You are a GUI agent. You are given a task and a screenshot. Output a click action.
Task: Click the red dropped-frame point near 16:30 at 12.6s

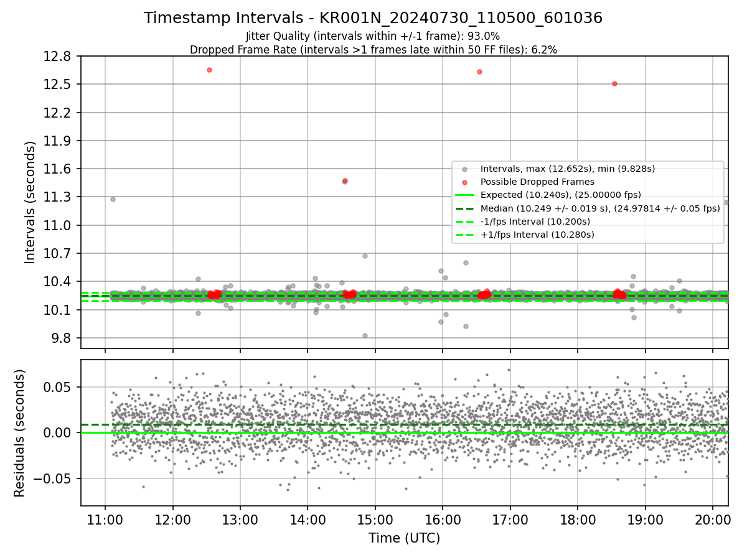click(x=479, y=72)
